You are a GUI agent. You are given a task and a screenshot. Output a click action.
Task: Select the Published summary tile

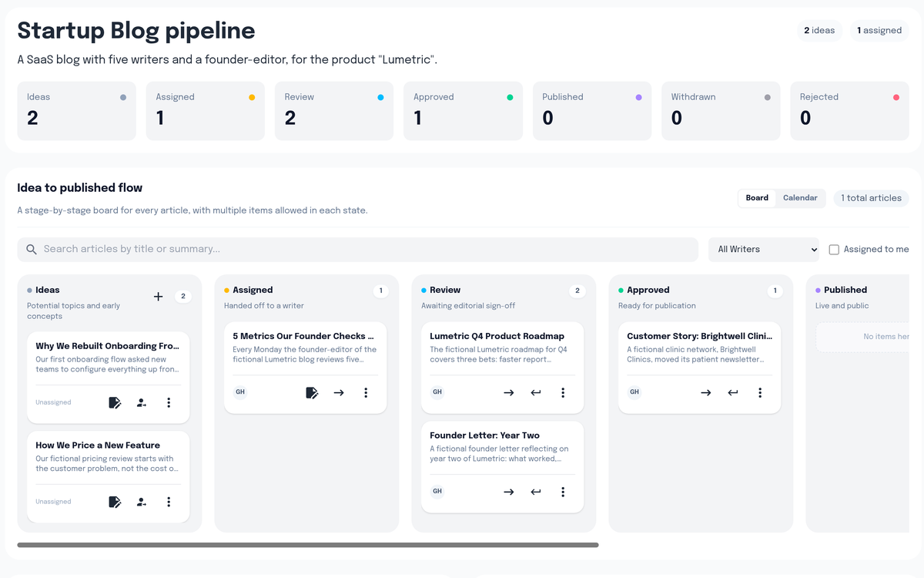[x=592, y=111]
